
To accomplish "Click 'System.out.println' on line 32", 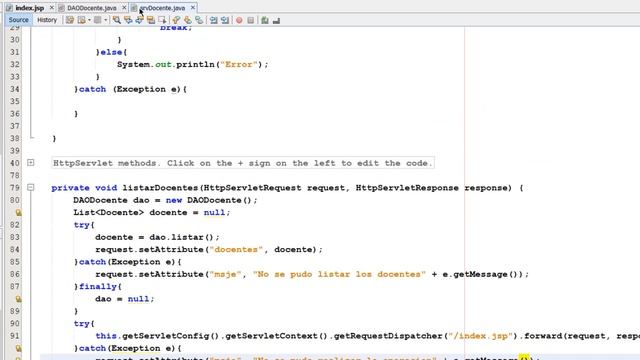I will pos(166,64).
